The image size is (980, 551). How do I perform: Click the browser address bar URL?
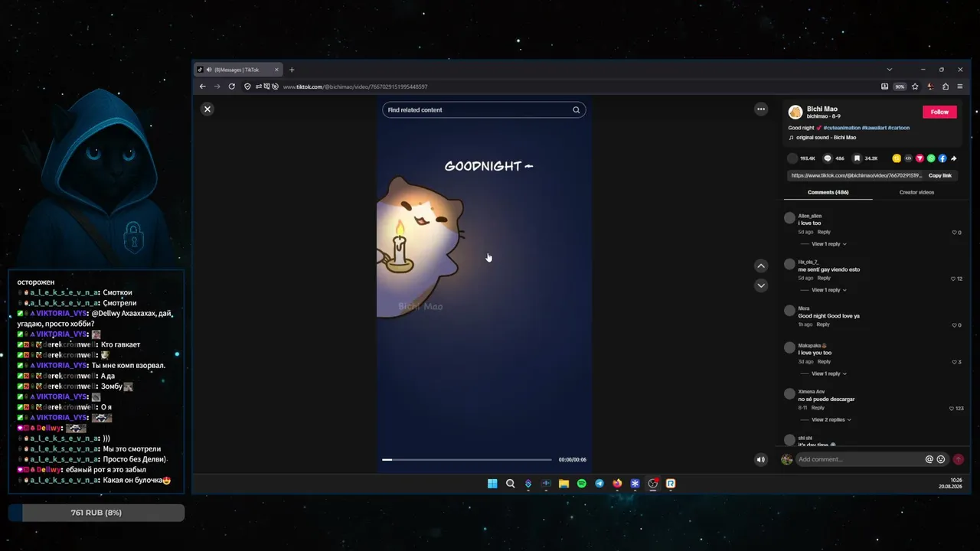[x=355, y=86]
